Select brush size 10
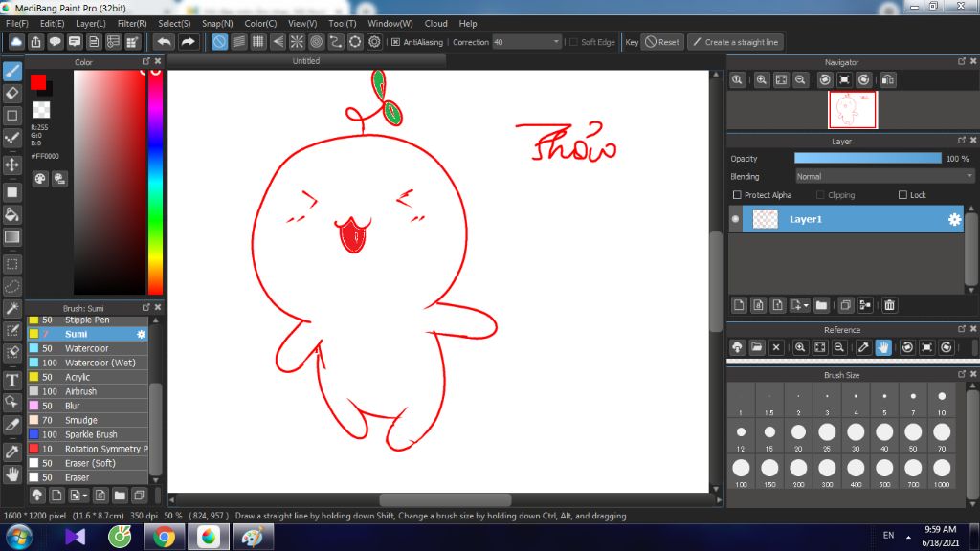This screenshot has width=980, height=551. (942, 401)
